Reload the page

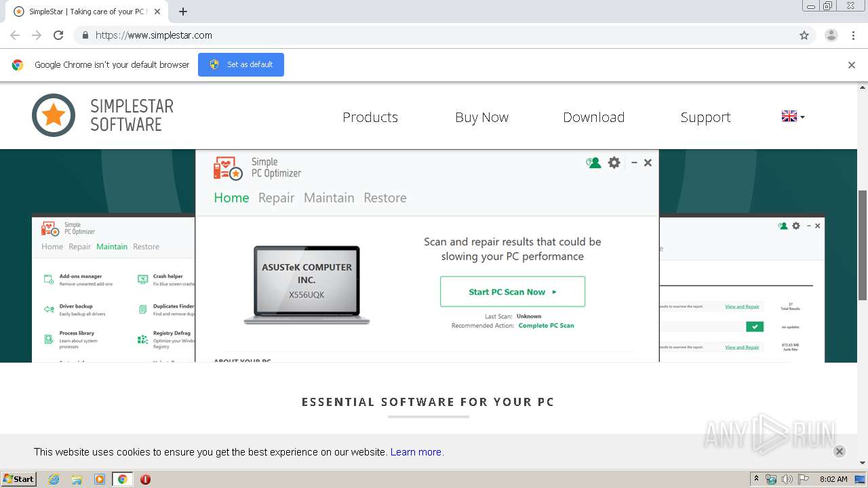click(x=58, y=35)
